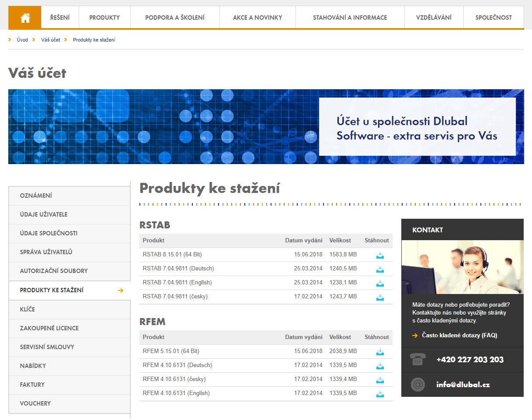Click RSTAB 7.04.9811 (English) product name
532x420 pixels.
(x=178, y=282)
